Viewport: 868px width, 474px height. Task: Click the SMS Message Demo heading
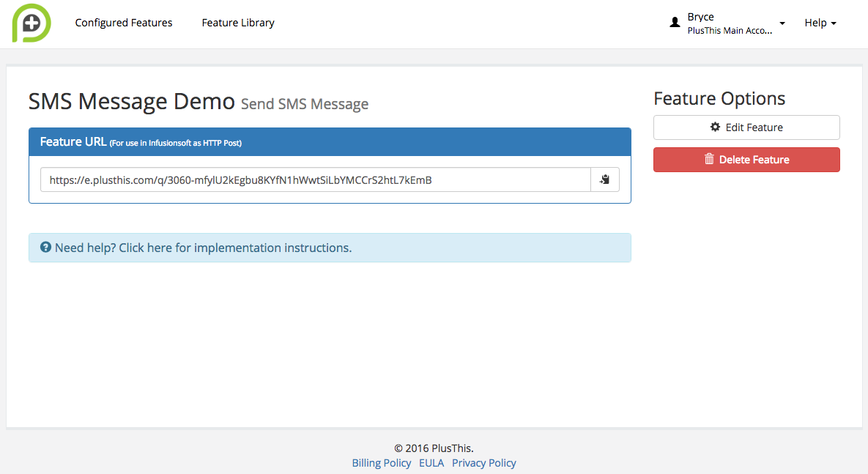132,101
